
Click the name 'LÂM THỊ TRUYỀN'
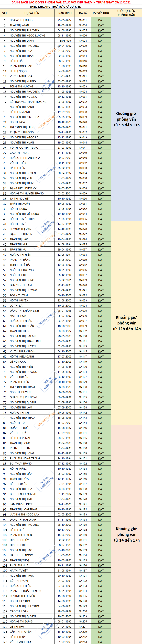21,632
